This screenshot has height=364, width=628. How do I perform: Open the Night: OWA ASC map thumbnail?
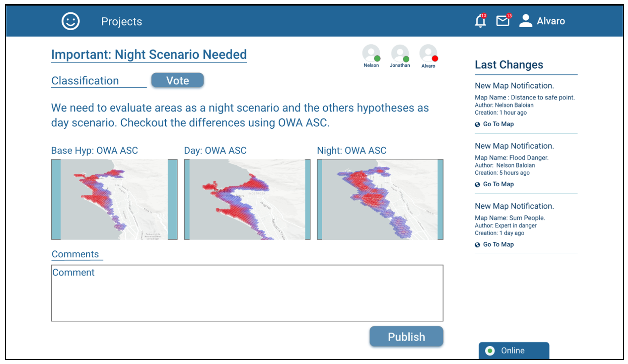point(380,199)
